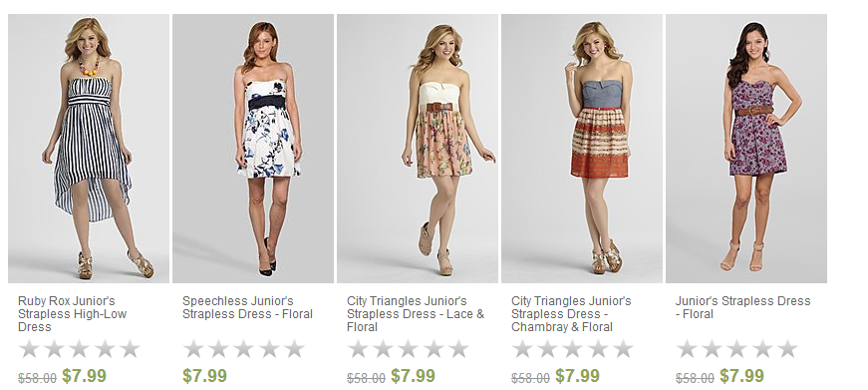The height and width of the screenshot is (390, 868).
Task: Click the $7.99 sale price under Chambray dress
Action: 577,376
